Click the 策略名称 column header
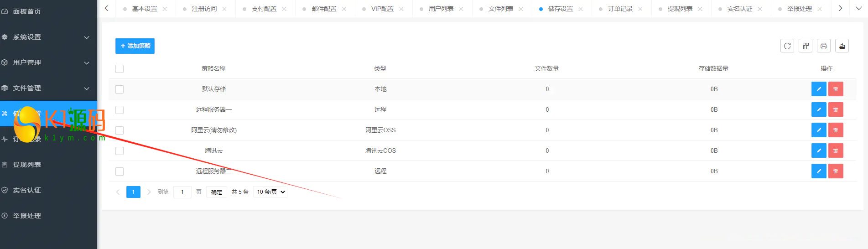 click(213, 68)
